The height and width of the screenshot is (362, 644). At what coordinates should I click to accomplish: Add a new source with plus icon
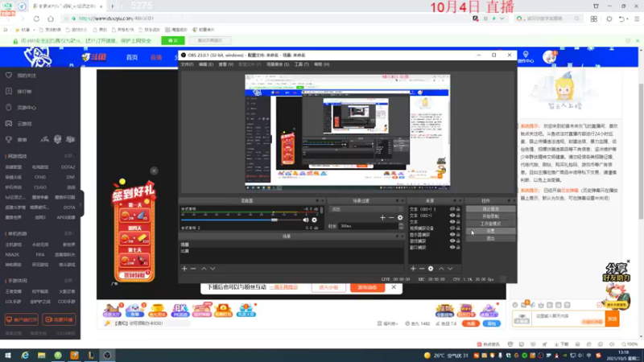(413, 269)
